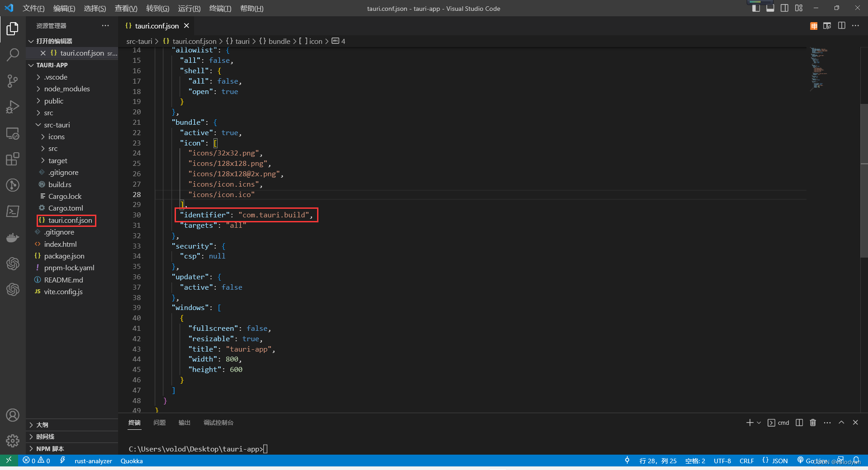Open the first ChatGPT icon in activity bar

point(13,263)
